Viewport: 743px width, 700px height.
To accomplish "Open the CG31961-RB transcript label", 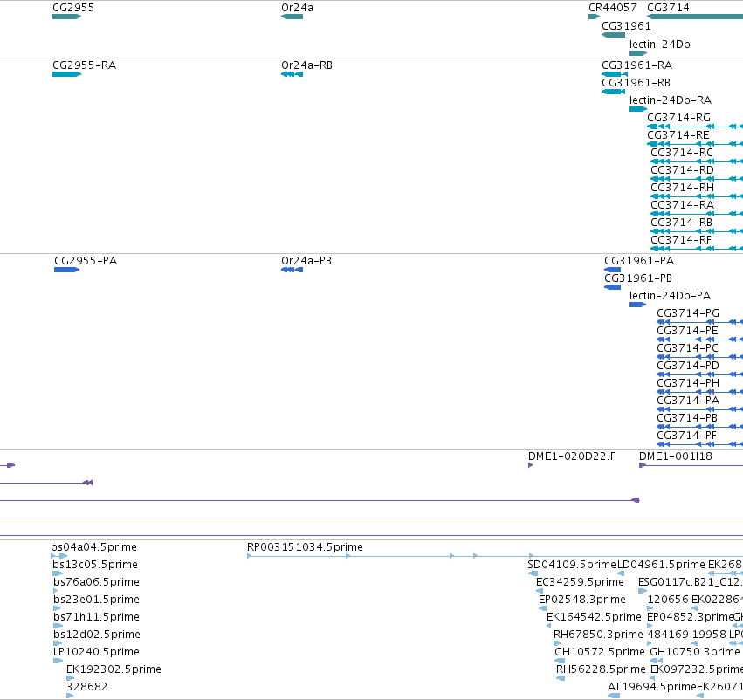I will 636,83.
